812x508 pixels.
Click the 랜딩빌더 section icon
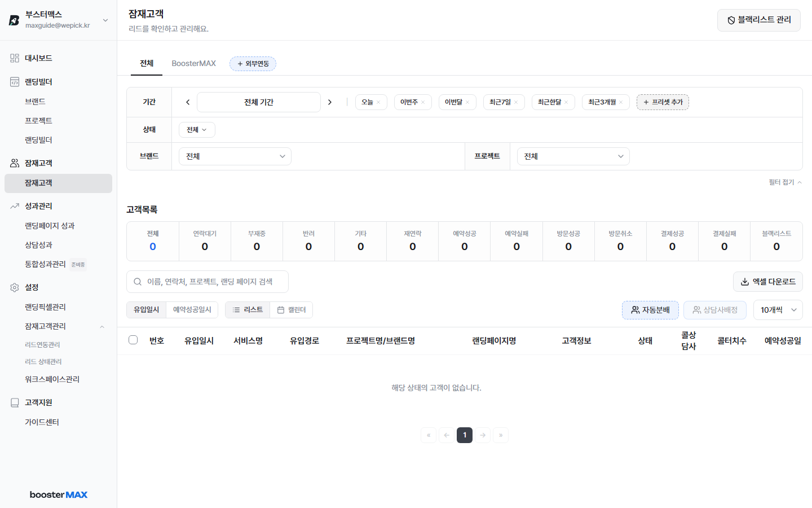pyautogui.click(x=15, y=82)
